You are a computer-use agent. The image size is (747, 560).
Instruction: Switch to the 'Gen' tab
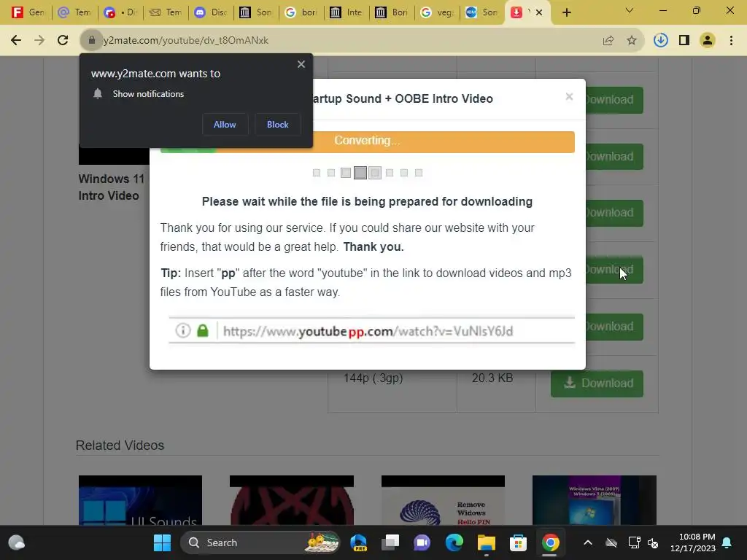(x=28, y=12)
